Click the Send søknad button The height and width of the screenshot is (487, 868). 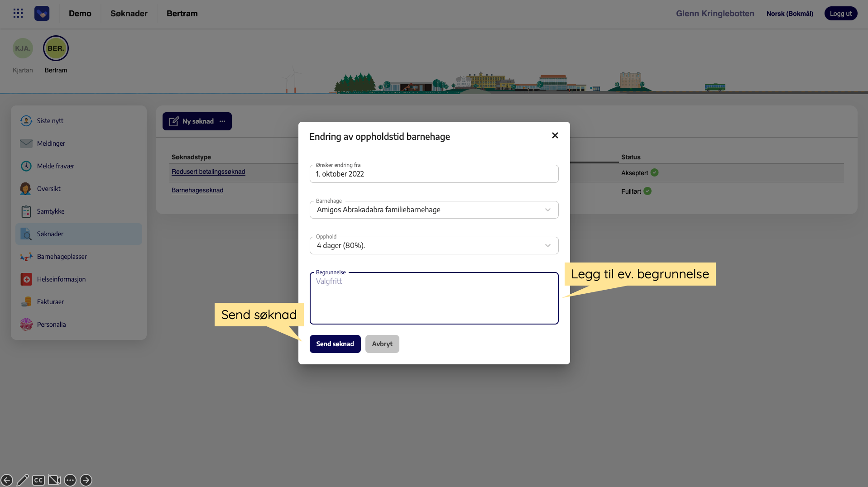point(335,344)
